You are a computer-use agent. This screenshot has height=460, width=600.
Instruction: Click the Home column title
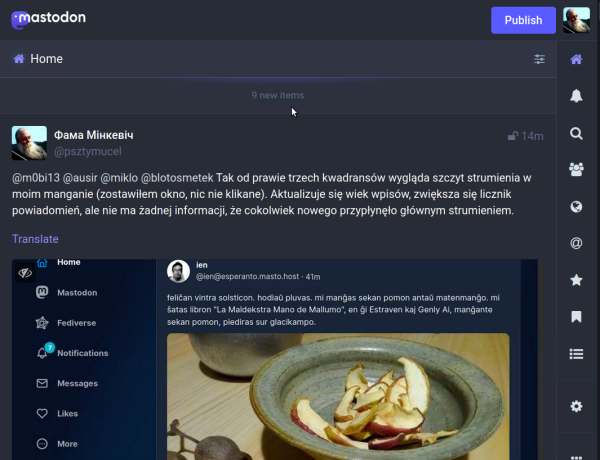pos(46,59)
